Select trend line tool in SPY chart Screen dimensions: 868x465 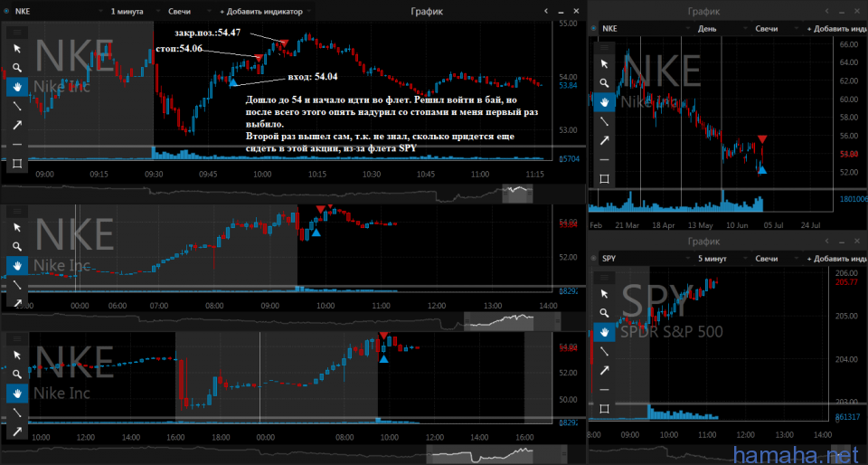click(605, 351)
